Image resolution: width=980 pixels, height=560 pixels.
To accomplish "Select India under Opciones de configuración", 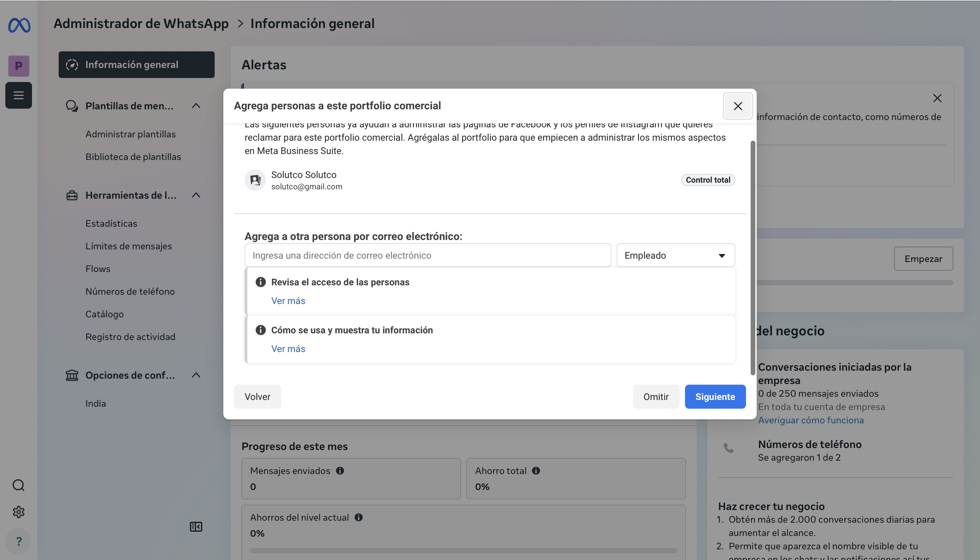I will pos(95,403).
